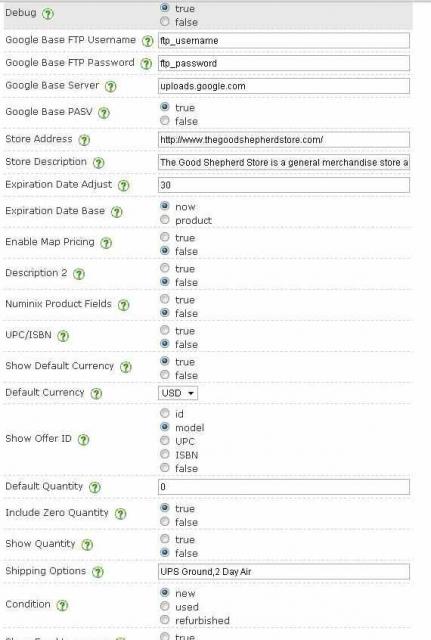
Task: Open help icon next to Shipping Options
Action: click(x=98, y=572)
